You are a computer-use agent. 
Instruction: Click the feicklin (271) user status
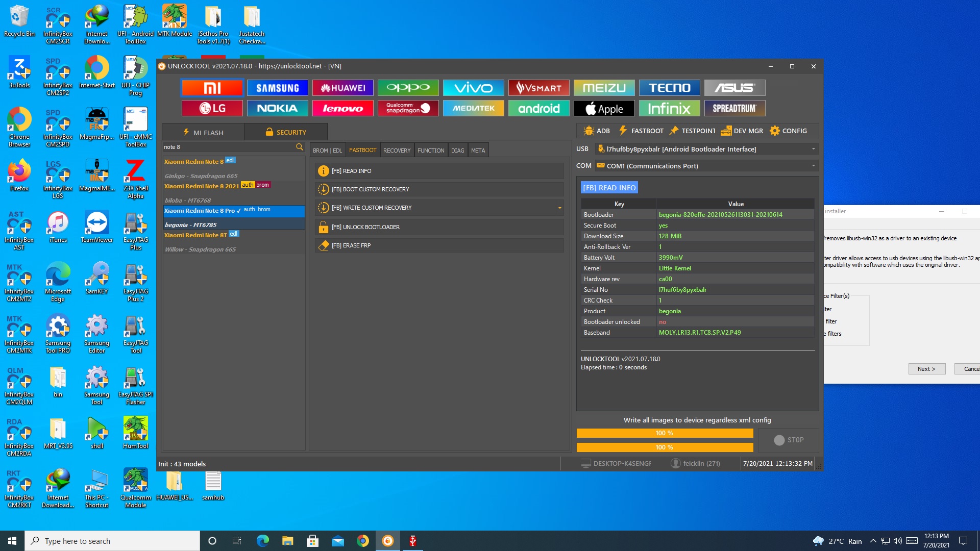696,463
